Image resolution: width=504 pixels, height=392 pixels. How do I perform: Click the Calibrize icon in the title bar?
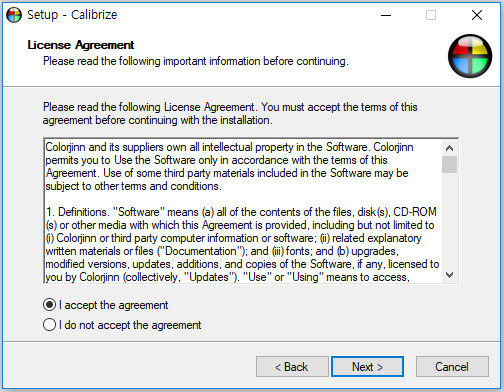(14, 15)
